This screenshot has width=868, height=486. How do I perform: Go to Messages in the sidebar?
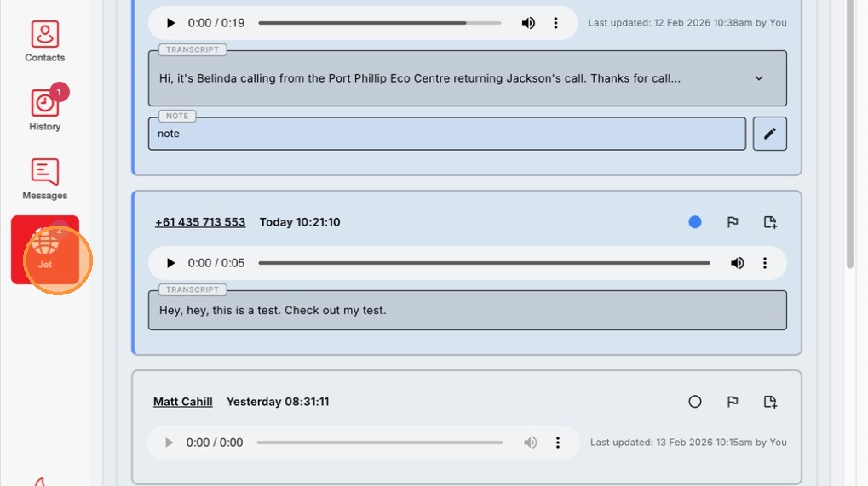coord(45,179)
